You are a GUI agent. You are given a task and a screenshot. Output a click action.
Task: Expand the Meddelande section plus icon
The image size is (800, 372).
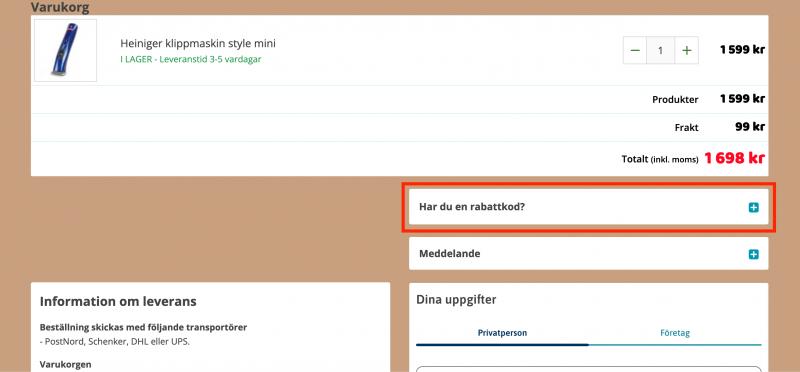coord(754,254)
